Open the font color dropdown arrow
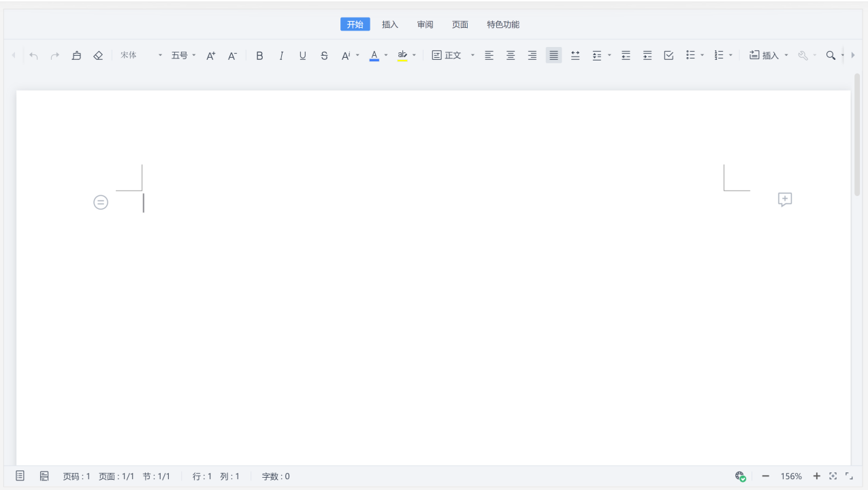 coord(386,56)
